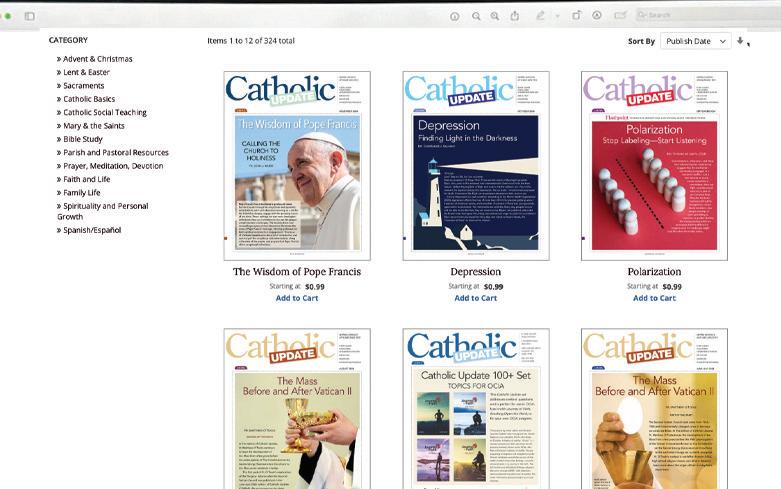Add Depression to cart
781x489 pixels.
(x=476, y=298)
